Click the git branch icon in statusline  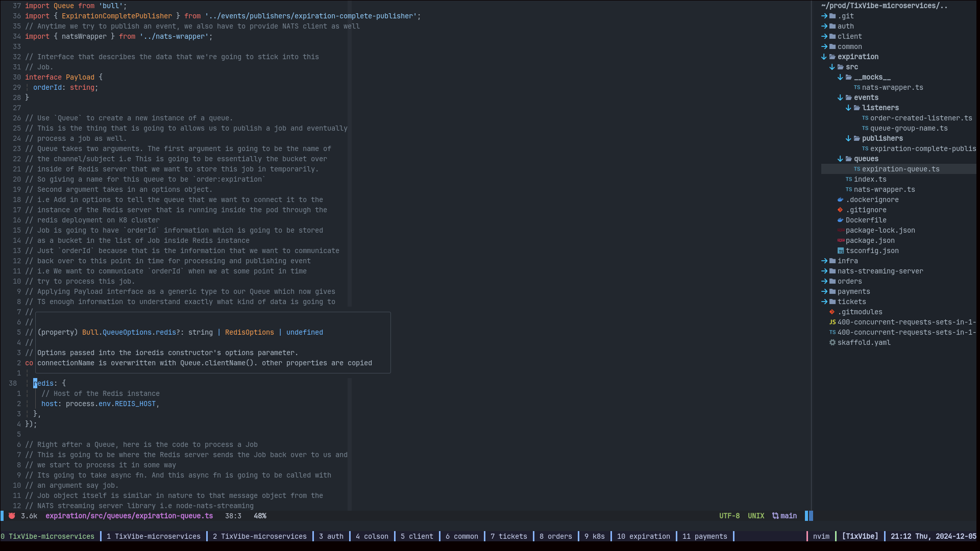tap(775, 516)
